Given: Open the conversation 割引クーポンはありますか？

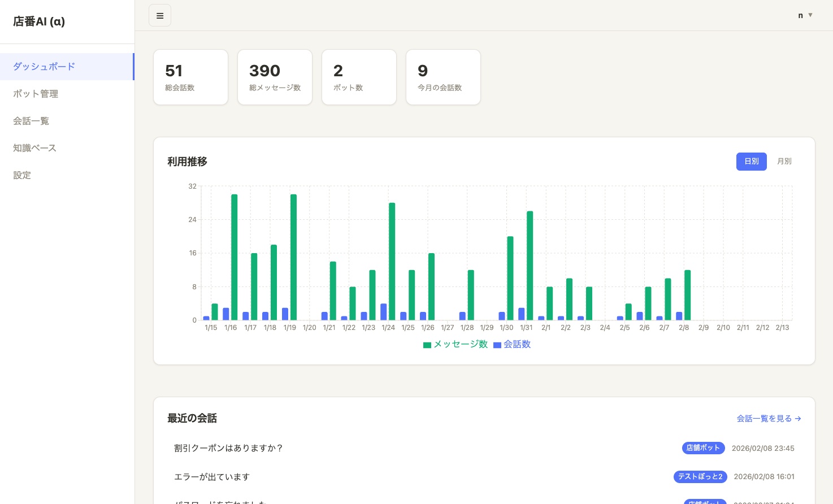Looking at the screenshot, I should coord(228,447).
